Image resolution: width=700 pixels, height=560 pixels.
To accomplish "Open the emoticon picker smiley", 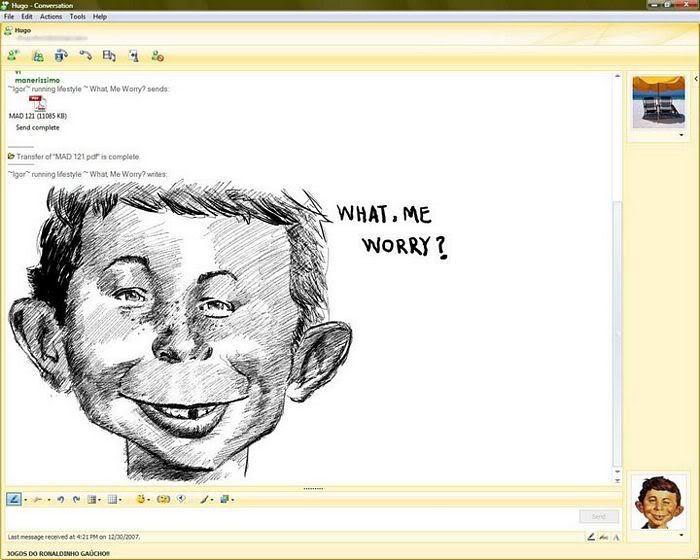I will click(141, 499).
